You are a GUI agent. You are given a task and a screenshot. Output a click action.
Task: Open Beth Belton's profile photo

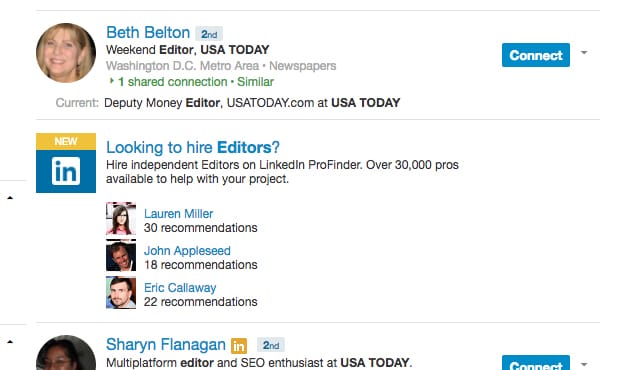pyautogui.click(x=66, y=53)
